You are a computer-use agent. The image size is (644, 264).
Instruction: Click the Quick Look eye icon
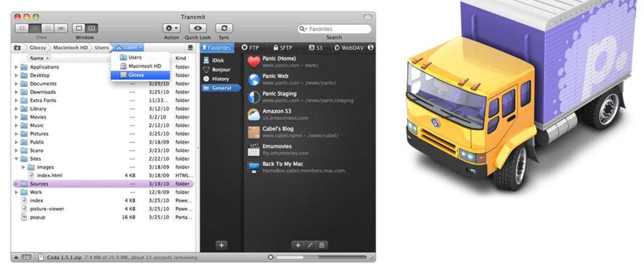coord(198,29)
